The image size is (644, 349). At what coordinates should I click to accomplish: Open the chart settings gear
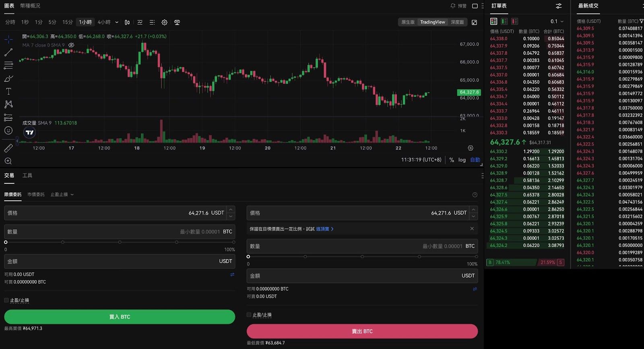pyautogui.click(x=164, y=23)
